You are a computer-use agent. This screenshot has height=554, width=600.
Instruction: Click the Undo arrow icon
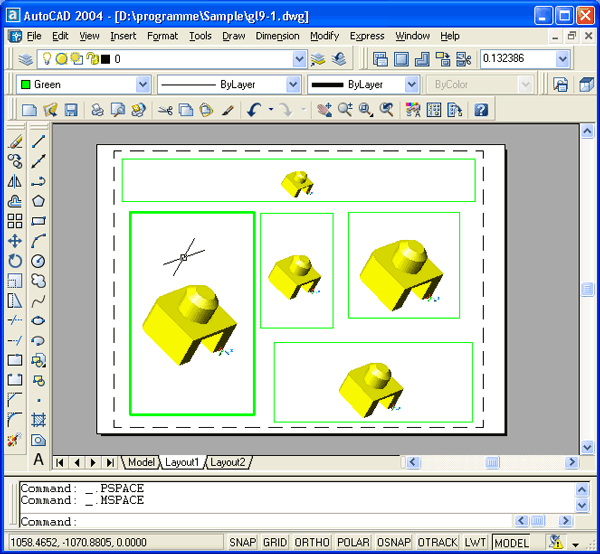254,110
